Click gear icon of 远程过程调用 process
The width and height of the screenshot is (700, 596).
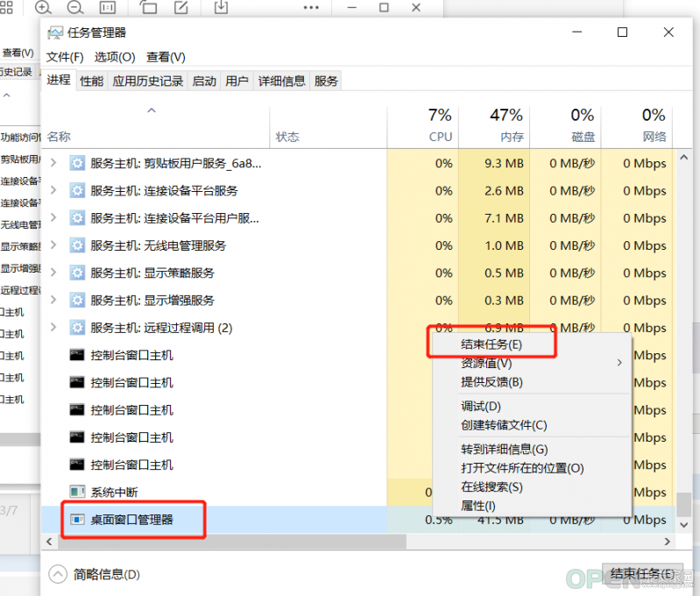78,328
